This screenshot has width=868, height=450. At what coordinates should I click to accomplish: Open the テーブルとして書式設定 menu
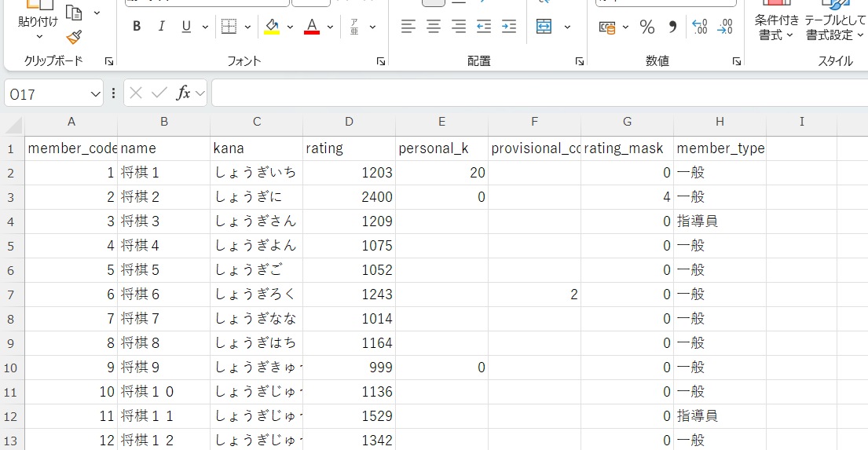click(834, 27)
